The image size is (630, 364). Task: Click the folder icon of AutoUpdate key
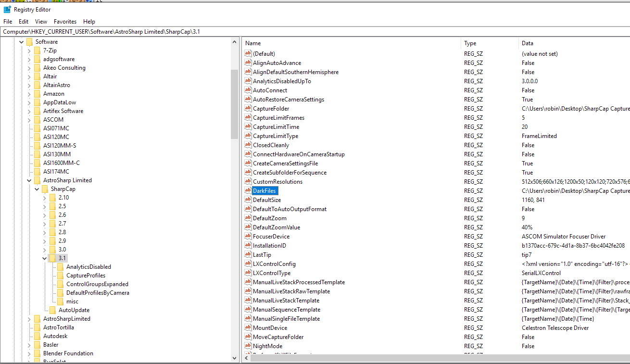[x=52, y=310]
